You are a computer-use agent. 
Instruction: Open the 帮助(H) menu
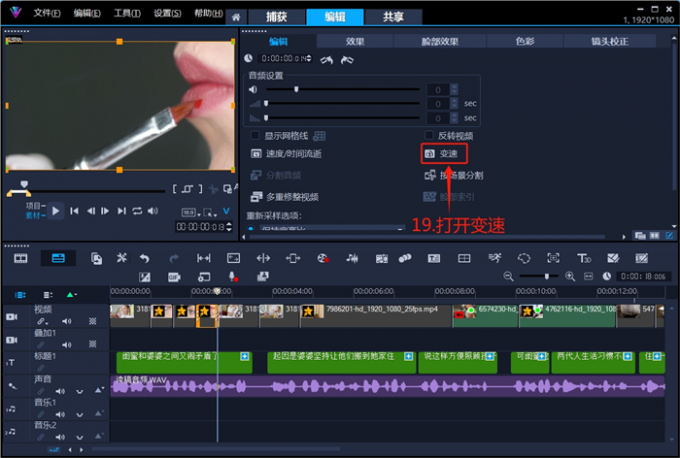tap(208, 13)
